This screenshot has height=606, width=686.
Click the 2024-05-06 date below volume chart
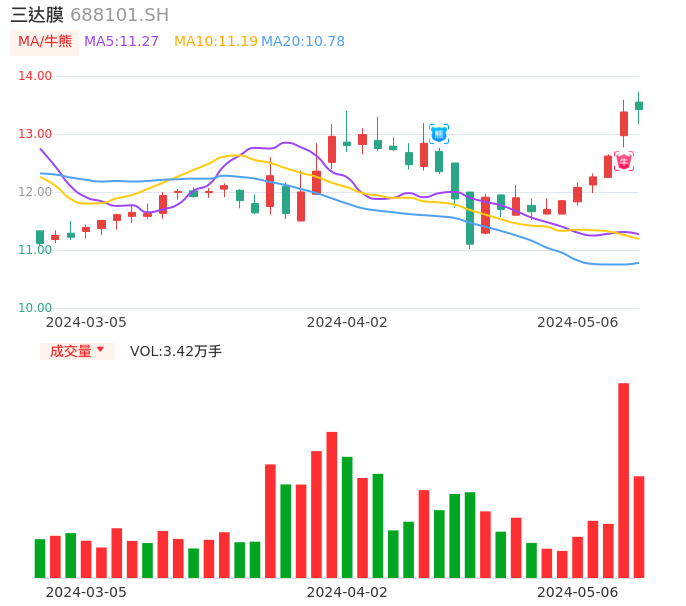pyautogui.click(x=577, y=591)
